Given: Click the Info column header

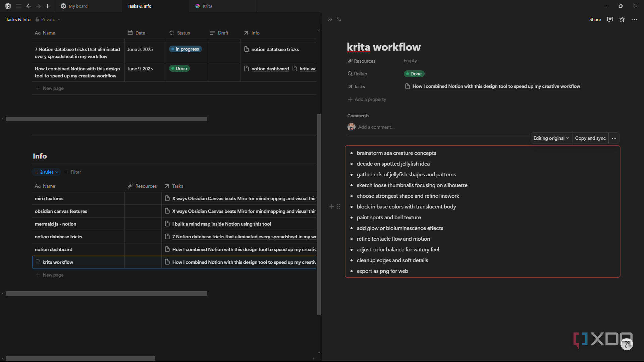Looking at the screenshot, I should pos(252,33).
